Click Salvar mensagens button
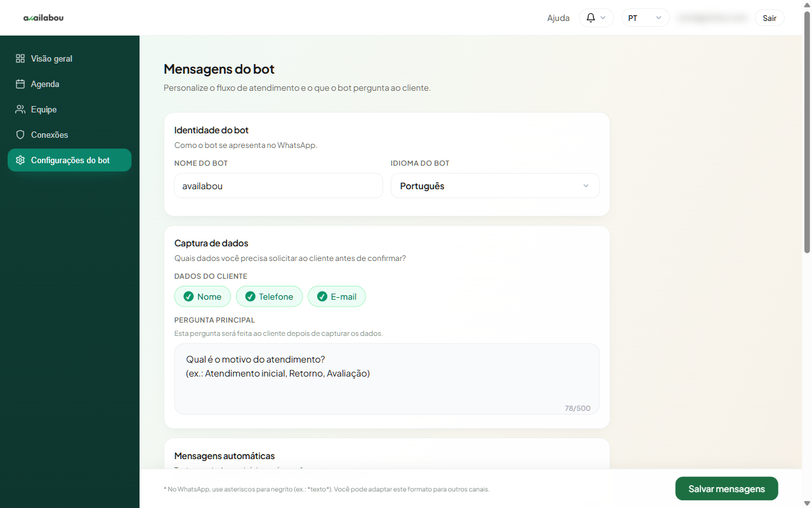 click(x=726, y=489)
